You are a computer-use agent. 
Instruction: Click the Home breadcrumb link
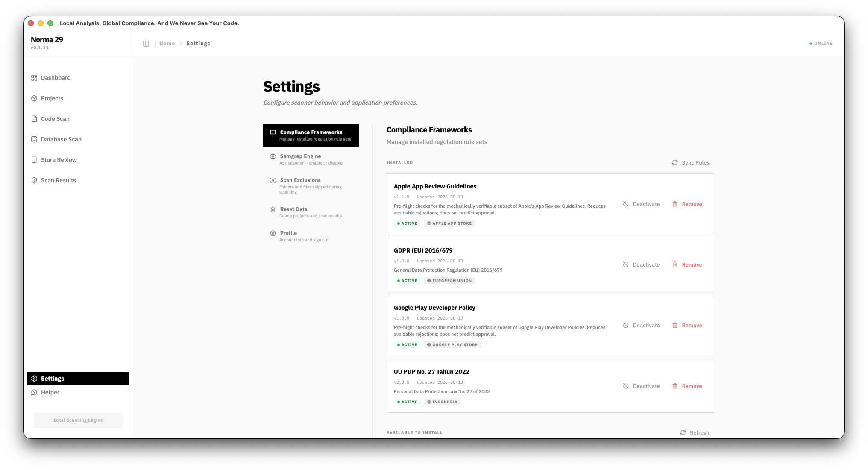coord(167,44)
